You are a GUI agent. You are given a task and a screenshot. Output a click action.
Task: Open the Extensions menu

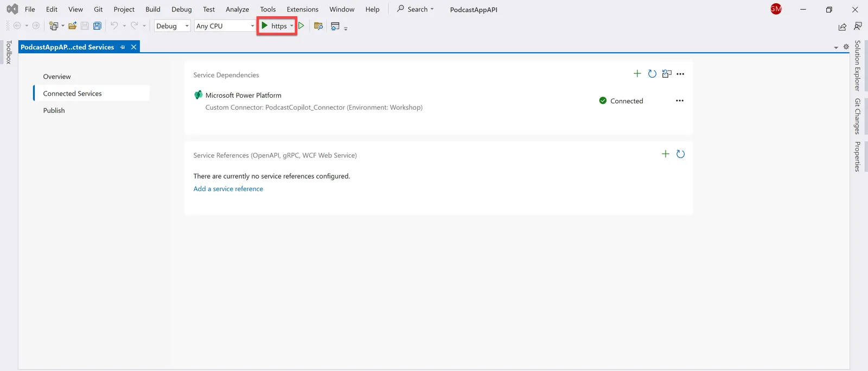click(x=303, y=9)
